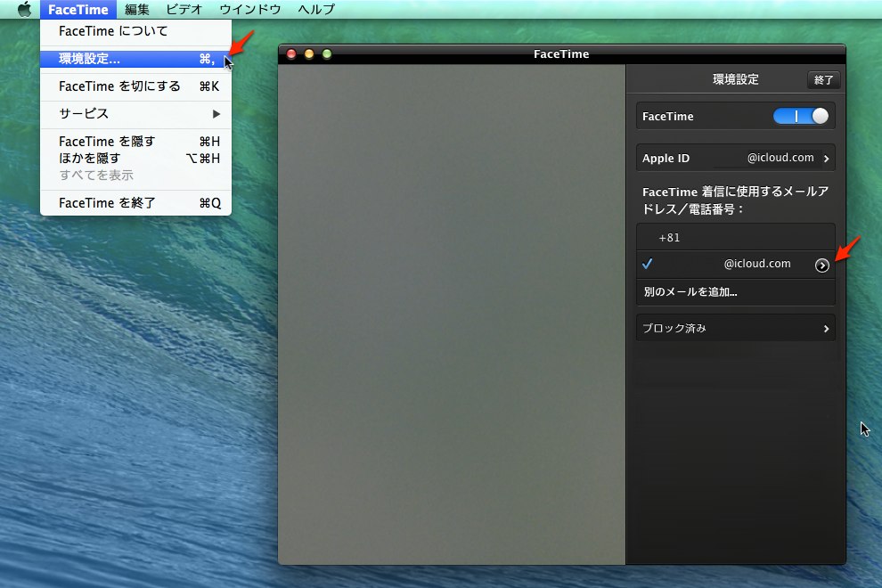Screen dimensions: 882x588
Task: Zoom FaceTime window with green button
Action: (x=327, y=54)
